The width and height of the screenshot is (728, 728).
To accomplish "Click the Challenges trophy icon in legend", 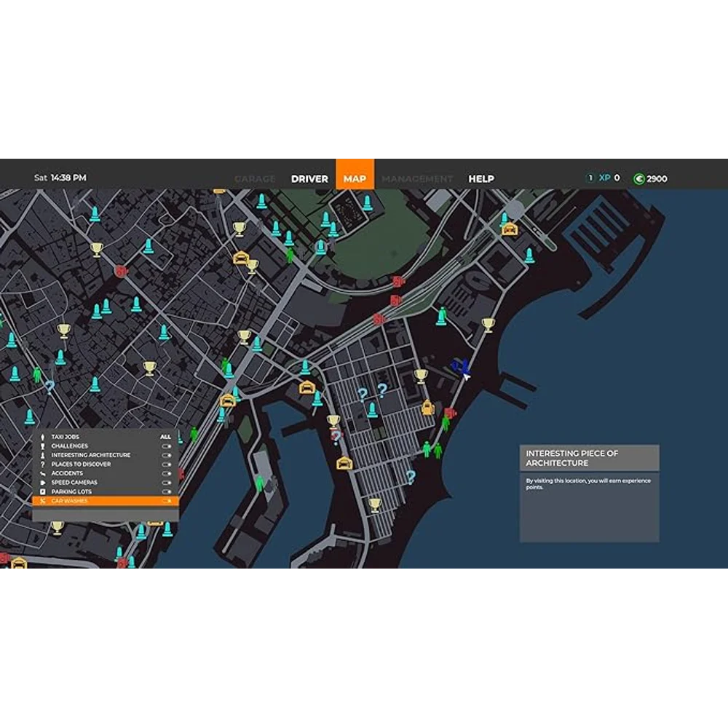I will coord(42,446).
